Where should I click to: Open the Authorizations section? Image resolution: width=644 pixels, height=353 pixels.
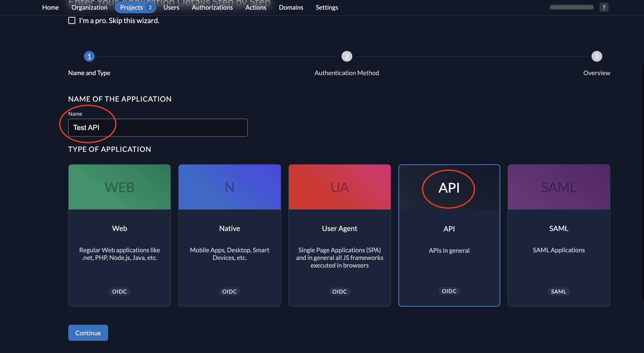click(x=212, y=7)
